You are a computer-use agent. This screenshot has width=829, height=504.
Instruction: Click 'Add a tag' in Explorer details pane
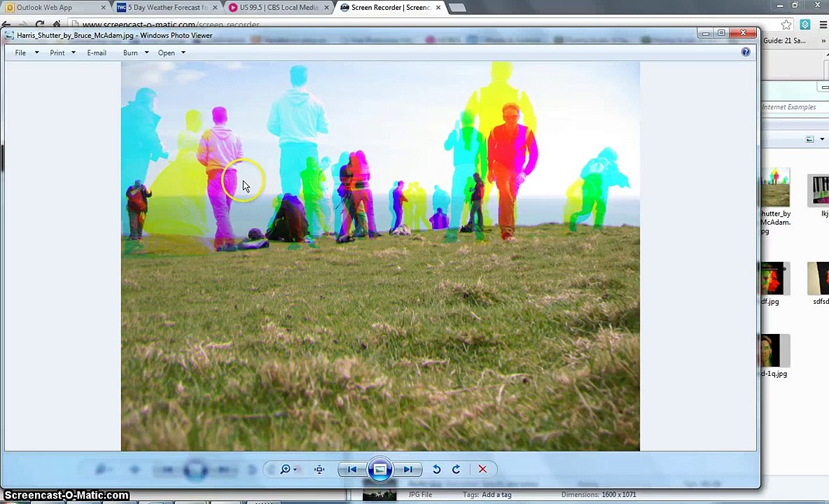[x=496, y=495]
